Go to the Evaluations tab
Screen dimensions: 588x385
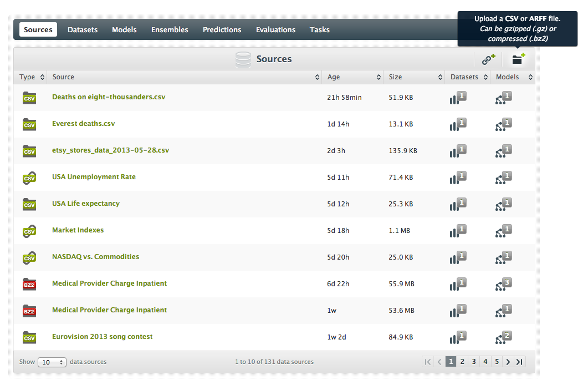(275, 29)
